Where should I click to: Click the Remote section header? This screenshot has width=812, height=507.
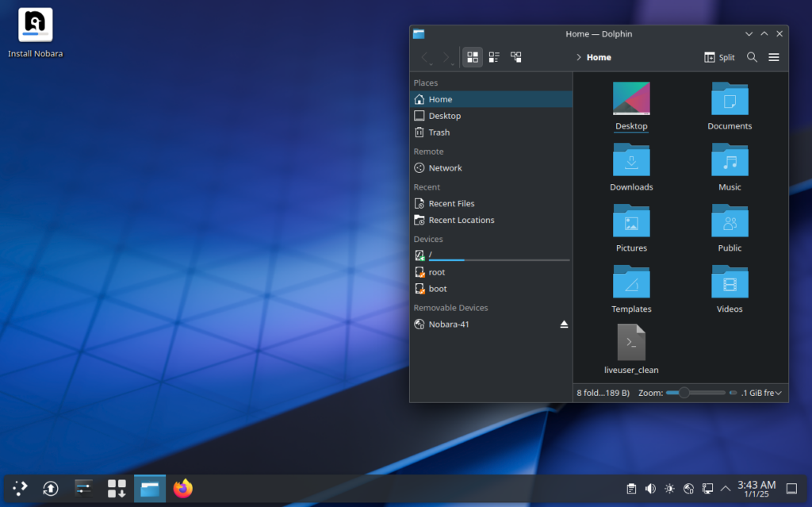coord(428,152)
